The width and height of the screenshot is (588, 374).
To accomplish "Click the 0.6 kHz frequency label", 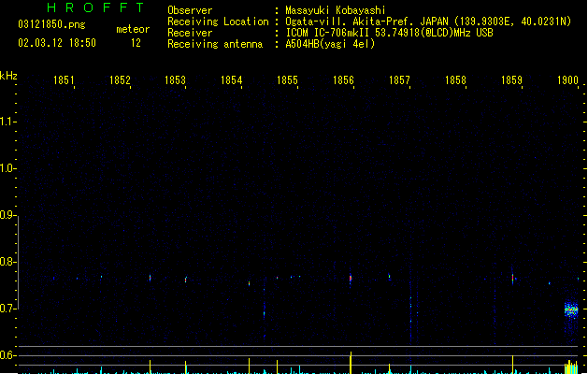I will point(7,355).
